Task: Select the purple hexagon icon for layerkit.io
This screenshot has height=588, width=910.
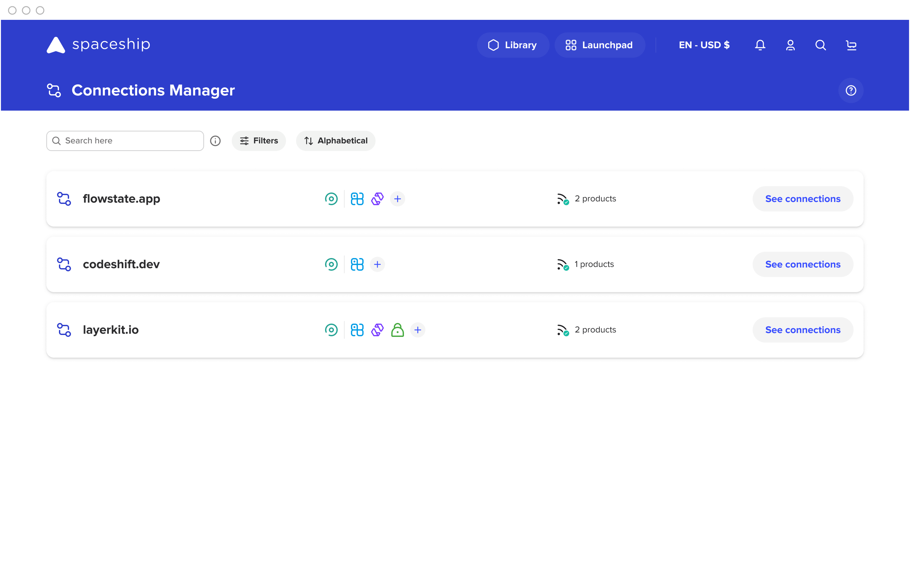Action: [377, 330]
